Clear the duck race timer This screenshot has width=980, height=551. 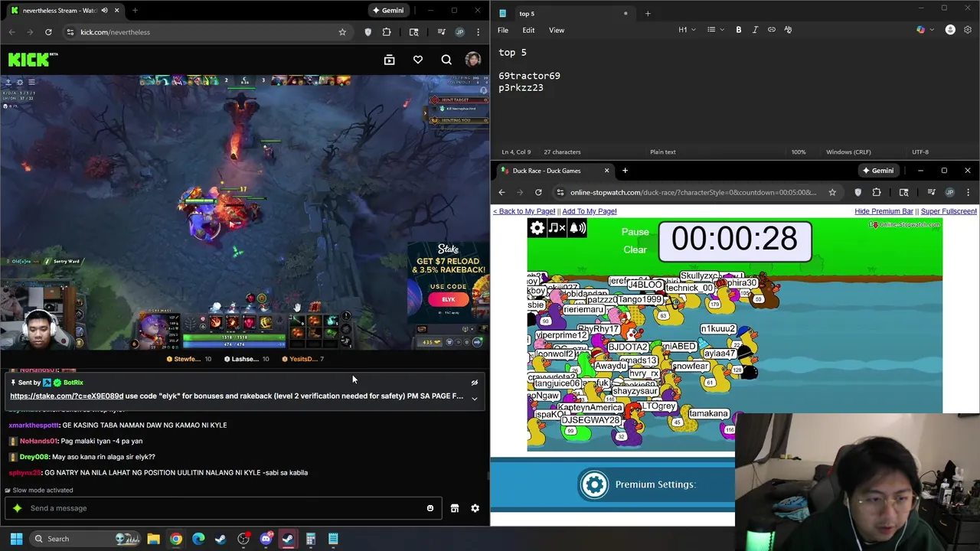635,249
